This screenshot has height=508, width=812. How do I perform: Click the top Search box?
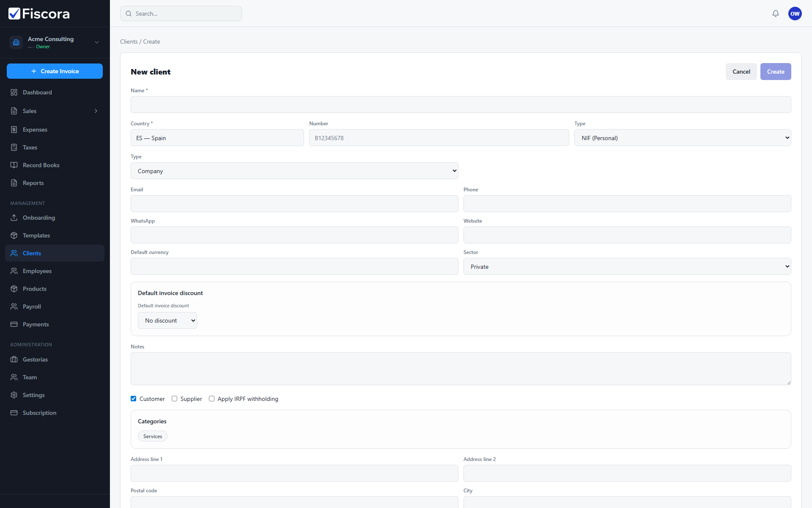pos(181,14)
